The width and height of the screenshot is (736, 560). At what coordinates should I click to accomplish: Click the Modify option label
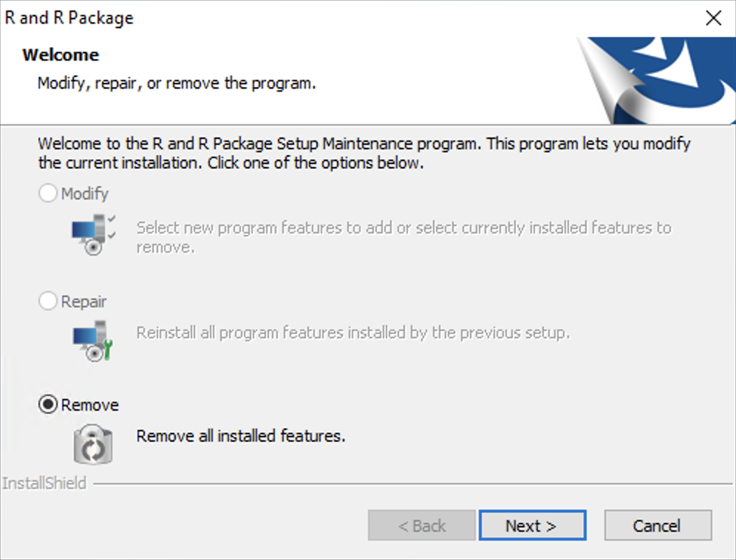coord(85,194)
